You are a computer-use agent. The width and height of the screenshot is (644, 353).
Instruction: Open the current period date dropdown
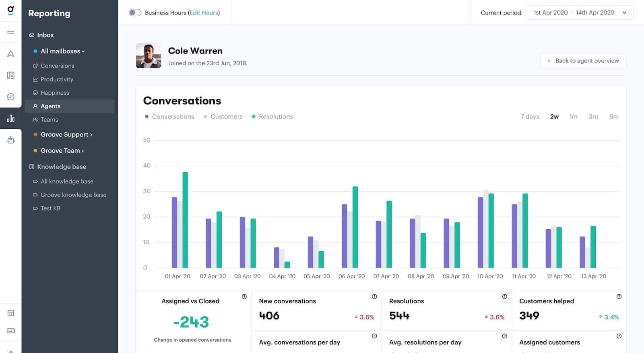pyautogui.click(x=580, y=12)
